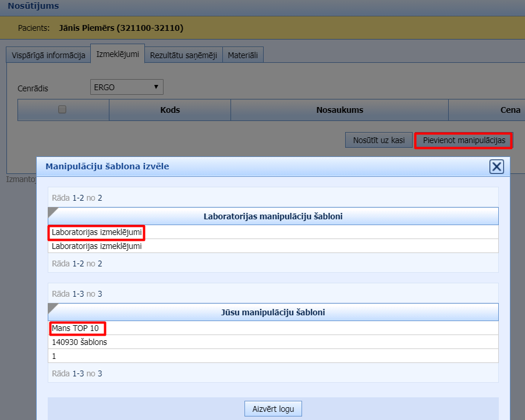Close the Manipulāciju šablona izvēle dialog with X
This screenshot has height=420, width=525.
point(496,167)
